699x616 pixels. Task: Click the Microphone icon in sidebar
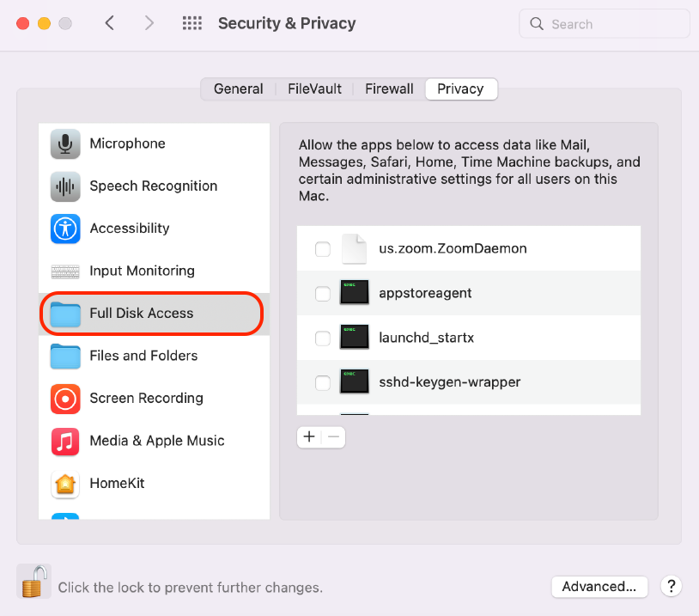click(65, 143)
